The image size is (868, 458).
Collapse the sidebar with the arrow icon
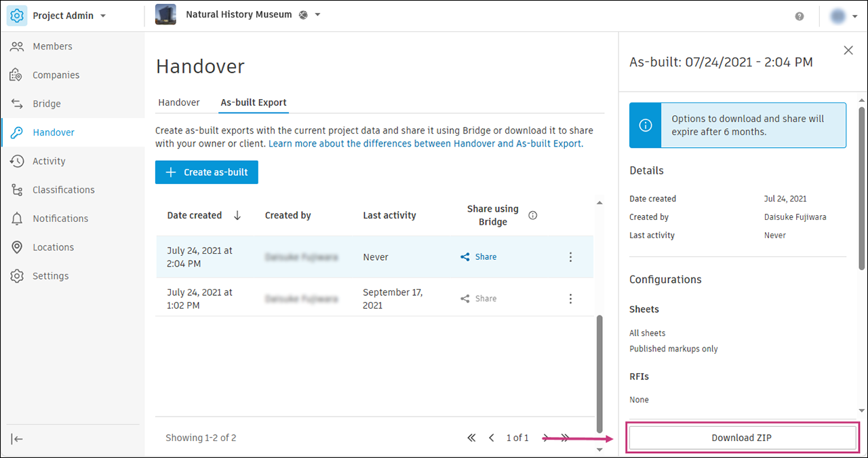(x=18, y=439)
